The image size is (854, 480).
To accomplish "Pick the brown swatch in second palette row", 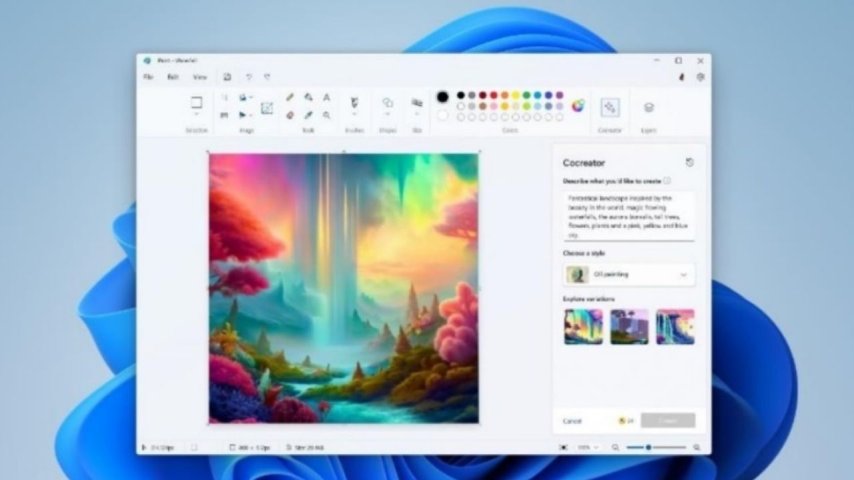I will 483,106.
